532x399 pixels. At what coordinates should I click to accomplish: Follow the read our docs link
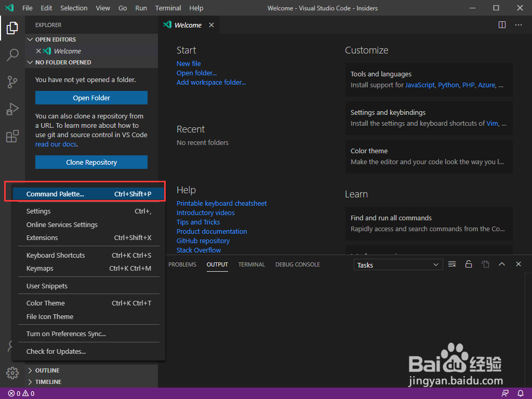coord(56,144)
